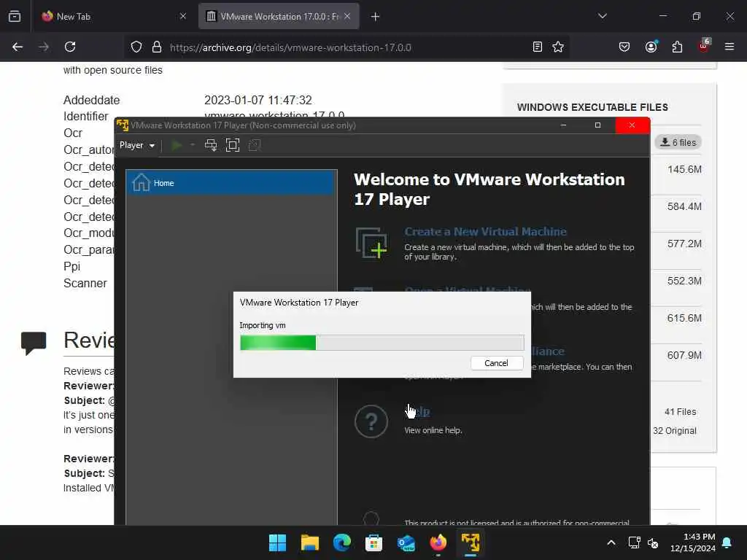
Task: Click the VMware Player taskbar icon
Action: pyautogui.click(x=471, y=542)
